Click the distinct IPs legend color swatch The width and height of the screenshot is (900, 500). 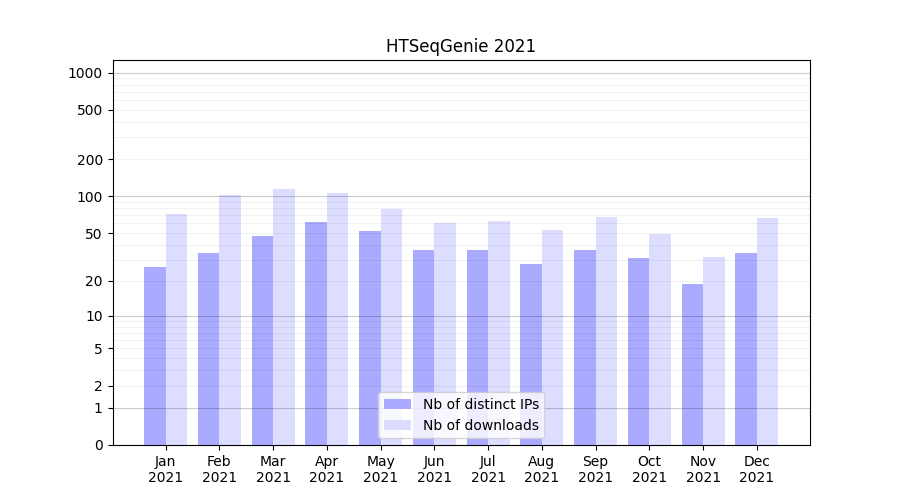[397, 404]
